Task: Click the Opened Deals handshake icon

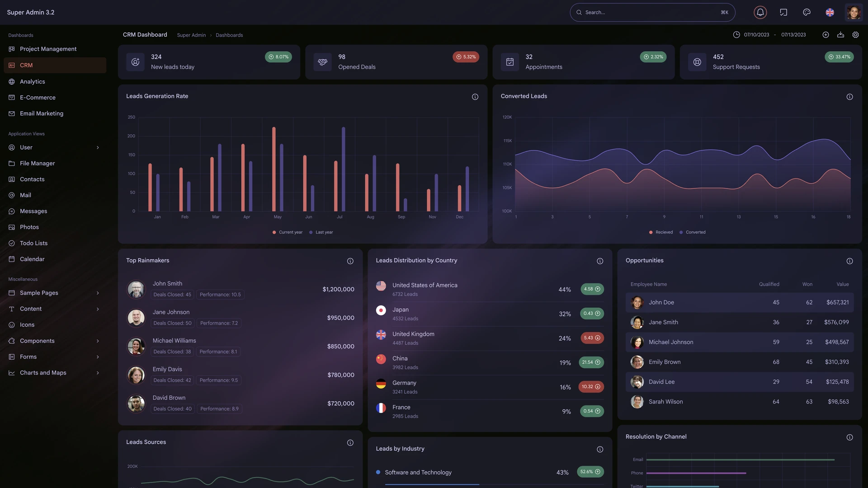Action: 322,62
